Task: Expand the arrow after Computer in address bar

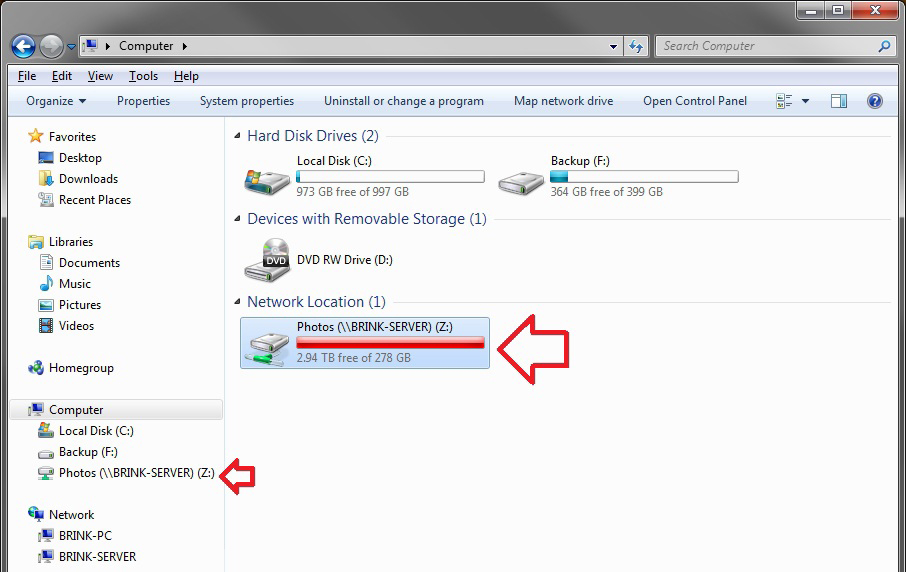Action: pyautogui.click(x=185, y=46)
